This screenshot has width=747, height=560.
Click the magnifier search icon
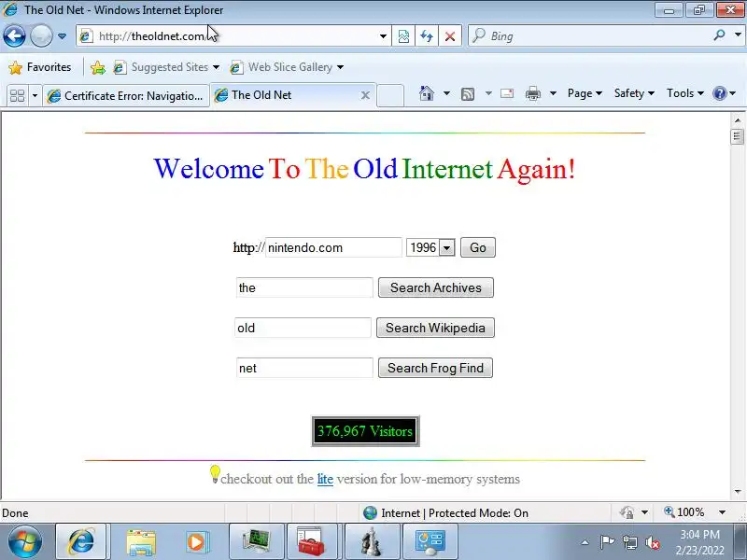tap(719, 35)
